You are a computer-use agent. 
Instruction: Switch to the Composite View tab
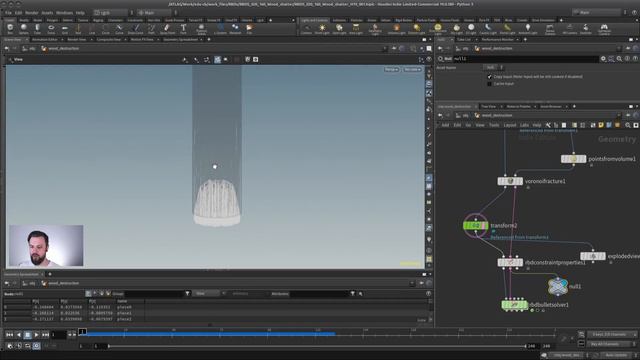109,40
